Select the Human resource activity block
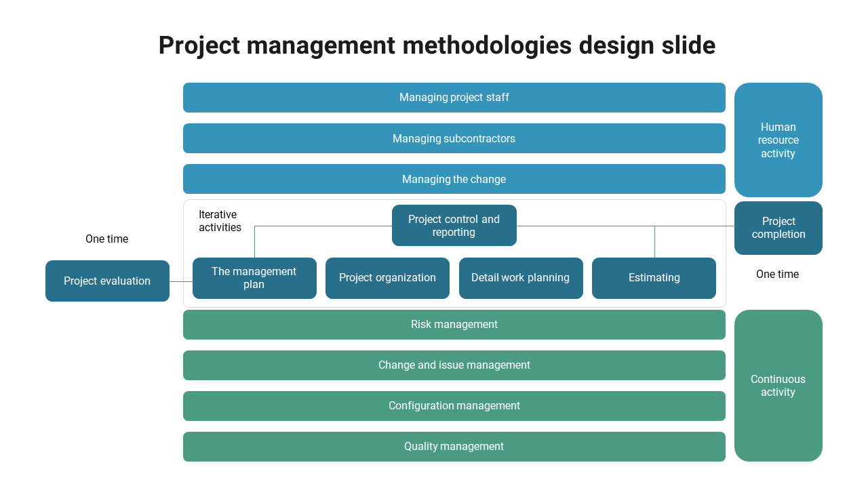This screenshot has width=868, height=488. click(x=778, y=140)
